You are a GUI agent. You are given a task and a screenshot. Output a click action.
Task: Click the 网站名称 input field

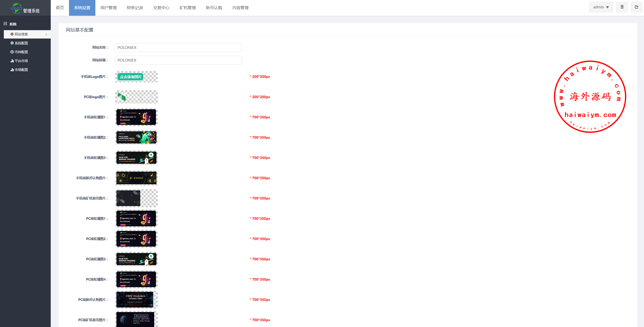[178, 48]
